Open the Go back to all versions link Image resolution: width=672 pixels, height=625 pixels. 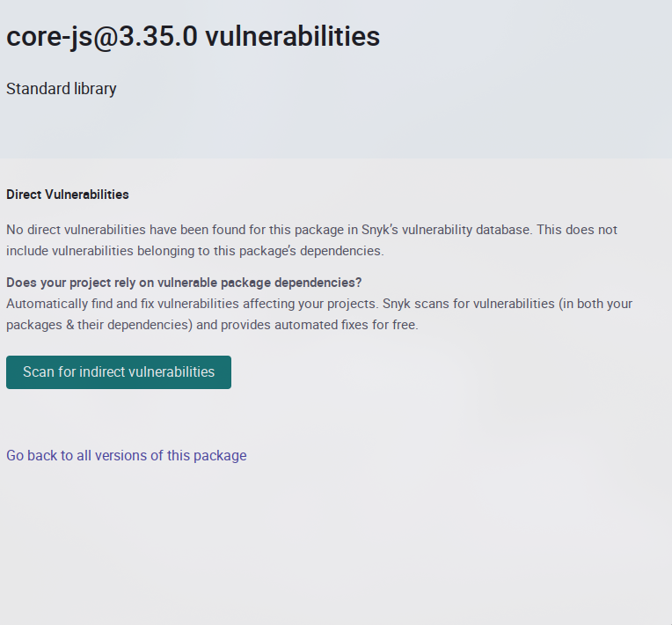pos(127,455)
